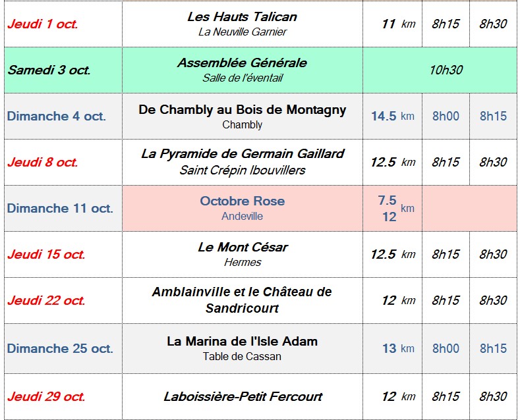Screen dimensions: 520x420
Task: Select the Le Mont César hike title
Action: [x=242, y=247]
